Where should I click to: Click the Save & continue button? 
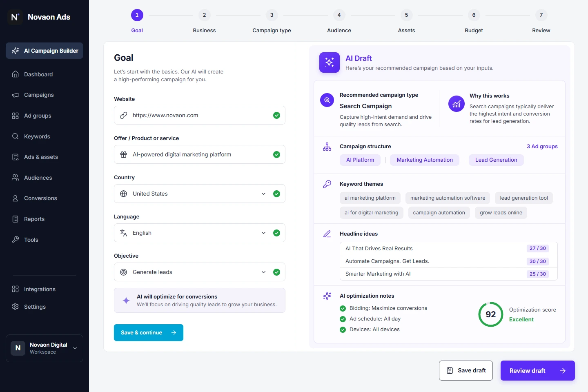149,332
